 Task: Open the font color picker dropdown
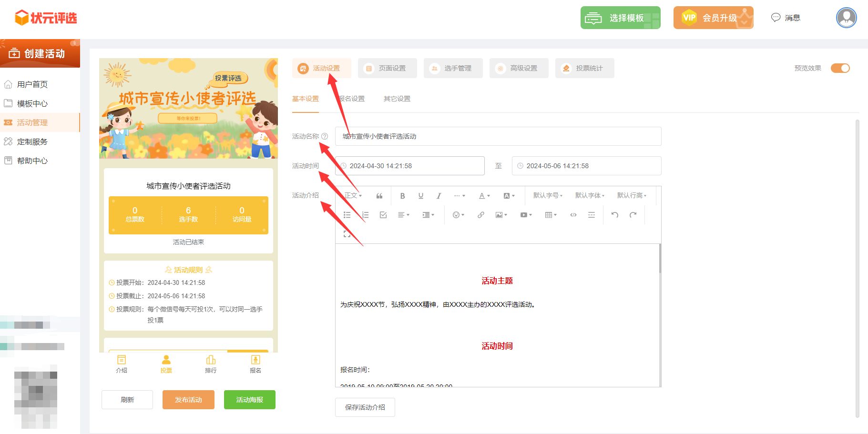(x=484, y=196)
